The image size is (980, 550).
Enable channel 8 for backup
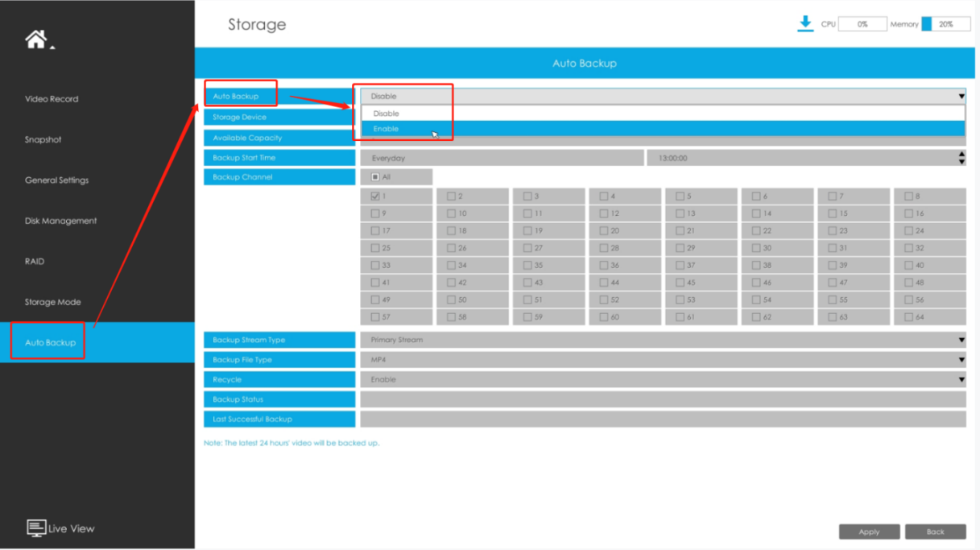pyautogui.click(x=908, y=196)
